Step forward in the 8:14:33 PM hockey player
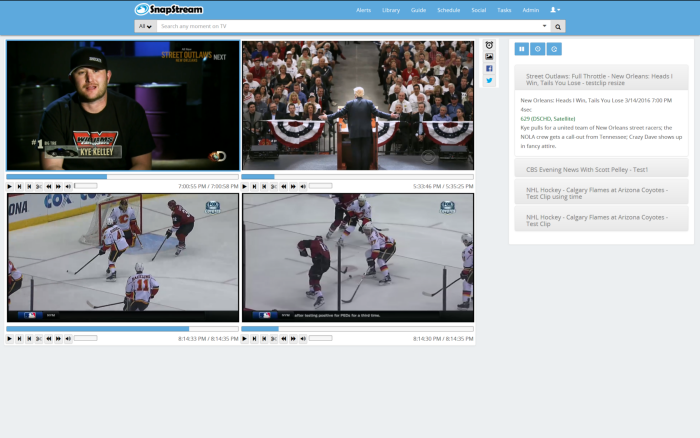 19,339
